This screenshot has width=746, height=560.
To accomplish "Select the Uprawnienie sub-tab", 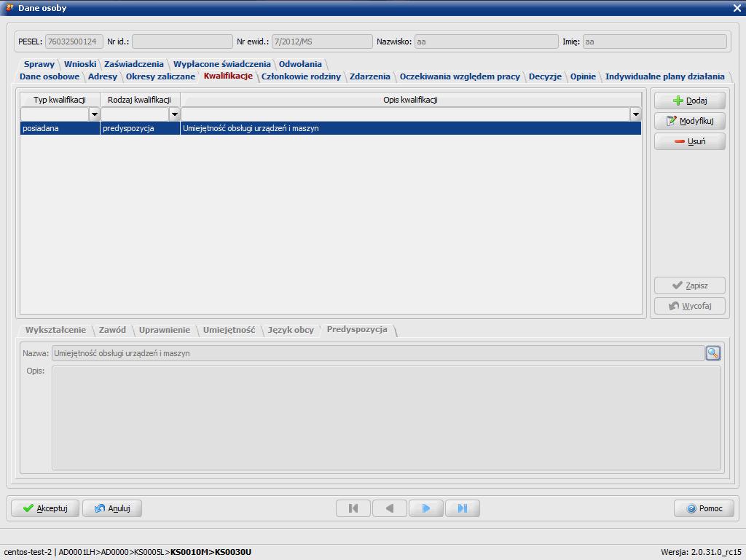I will coord(164,329).
